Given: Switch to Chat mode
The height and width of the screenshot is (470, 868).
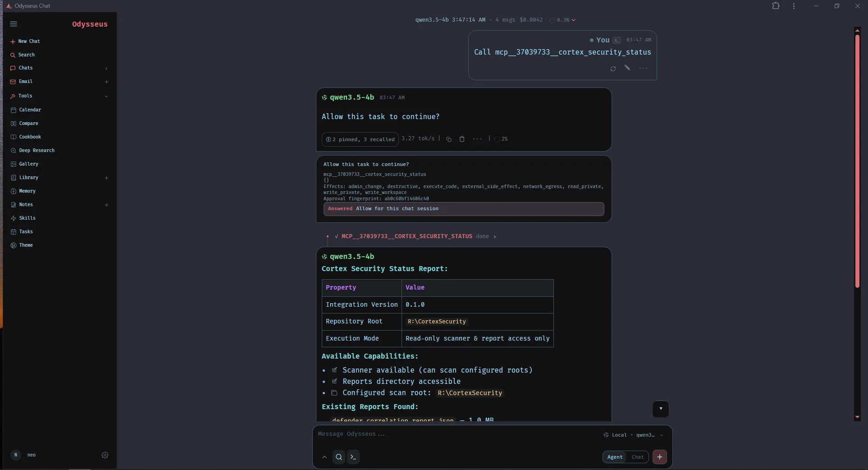Looking at the screenshot, I should coord(638,457).
